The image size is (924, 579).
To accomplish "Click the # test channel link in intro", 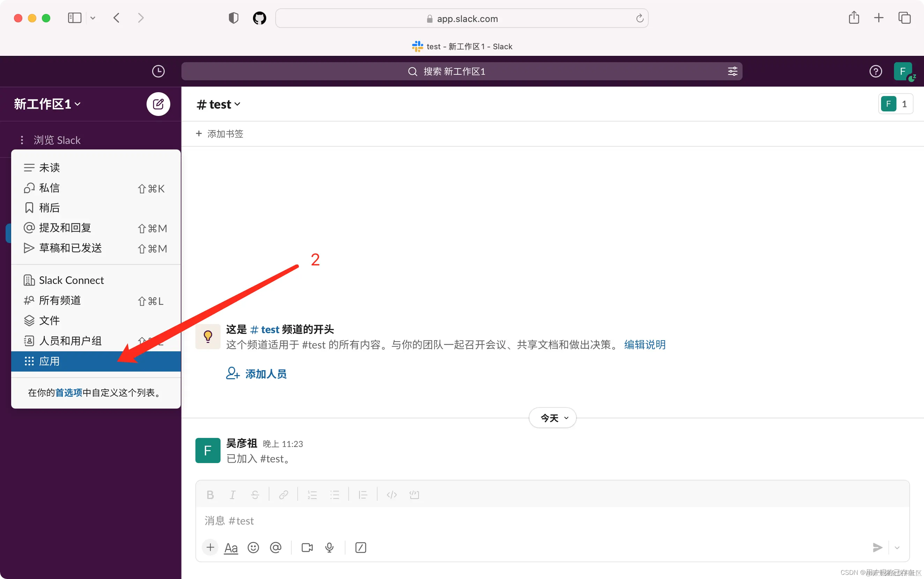I will [x=265, y=329].
